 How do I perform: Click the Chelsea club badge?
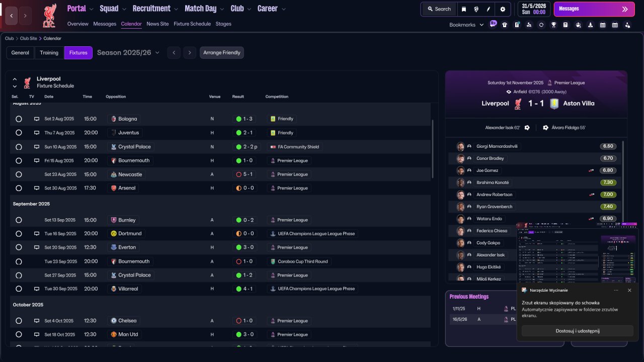[x=114, y=321]
